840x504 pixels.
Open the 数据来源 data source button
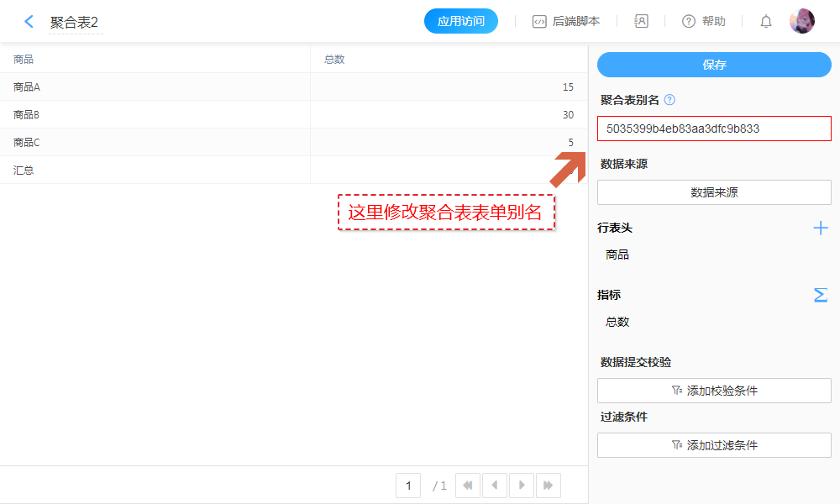click(714, 192)
